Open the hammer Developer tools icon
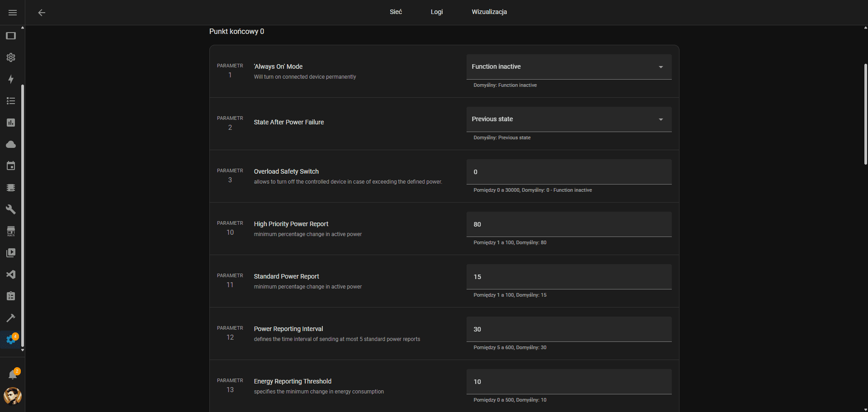Viewport: 868px width, 412px height. [11, 318]
